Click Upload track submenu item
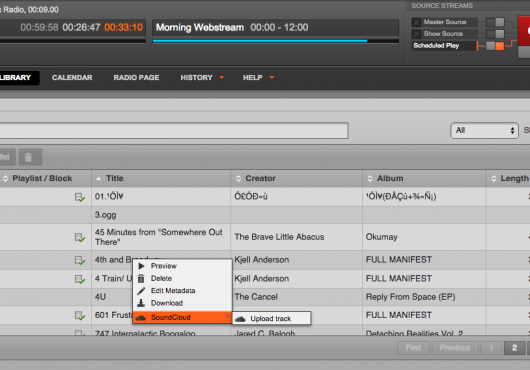 tap(271, 319)
